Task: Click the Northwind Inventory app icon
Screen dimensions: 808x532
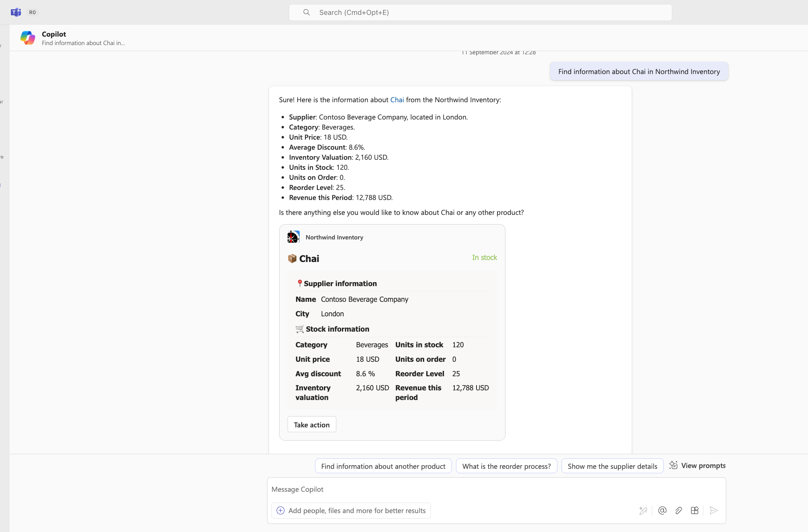Action: 294,237
